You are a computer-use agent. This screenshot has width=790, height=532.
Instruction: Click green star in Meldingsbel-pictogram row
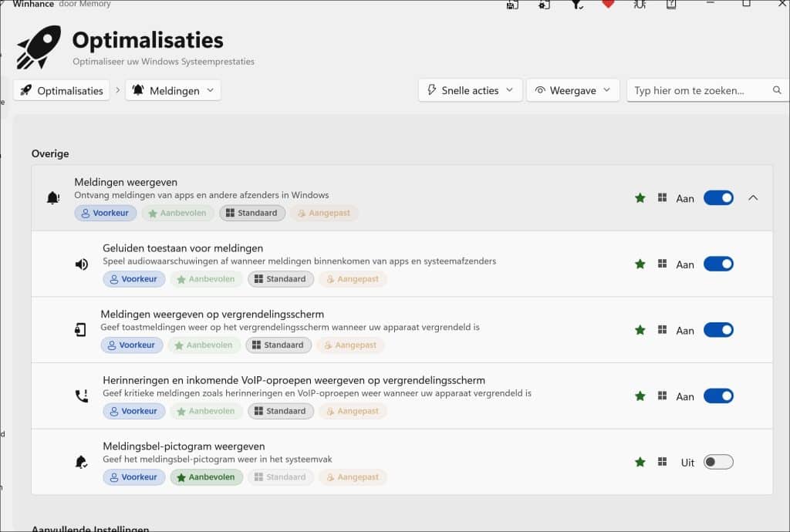tap(640, 462)
